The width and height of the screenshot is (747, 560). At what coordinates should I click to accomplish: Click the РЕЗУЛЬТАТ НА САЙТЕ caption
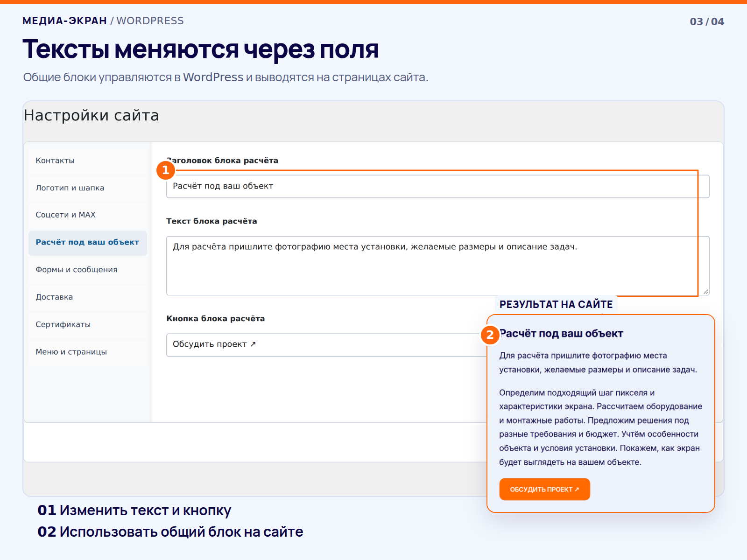pos(556,305)
